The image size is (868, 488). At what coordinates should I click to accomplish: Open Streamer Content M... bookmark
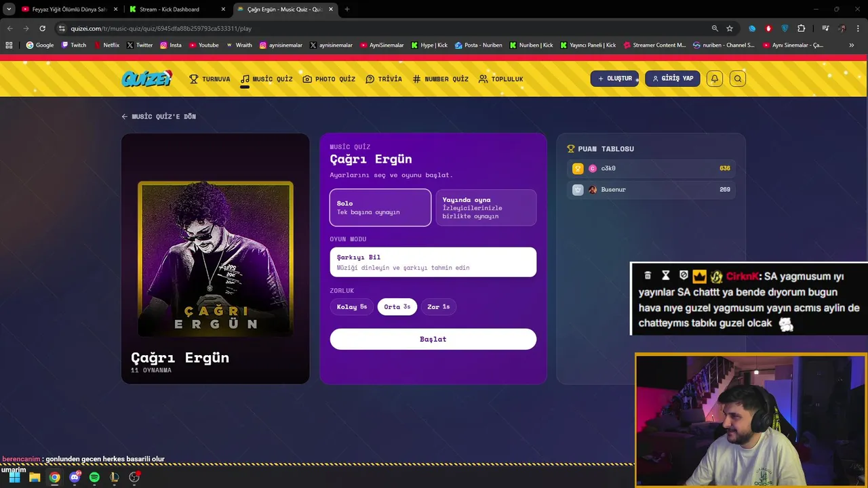pyautogui.click(x=654, y=45)
